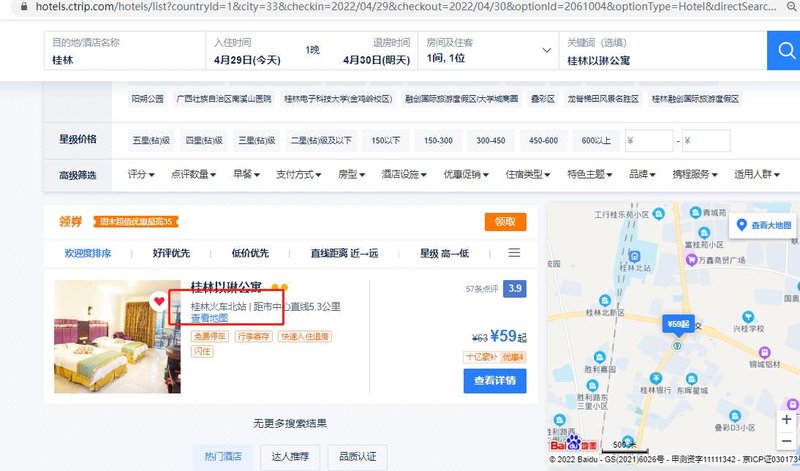Image resolution: width=800 pixels, height=471 pixels.
Task: Select the 450-600 price filter
Action: click(x=543, y=140)
